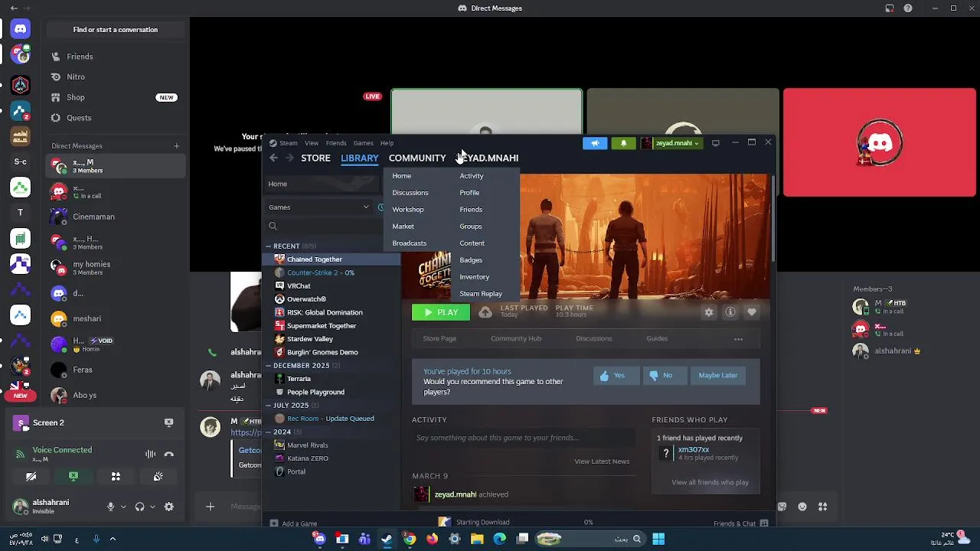Open Firefox from the Windows taskbar
Screen dimensions: 980x551
click(x=432, y=539)
